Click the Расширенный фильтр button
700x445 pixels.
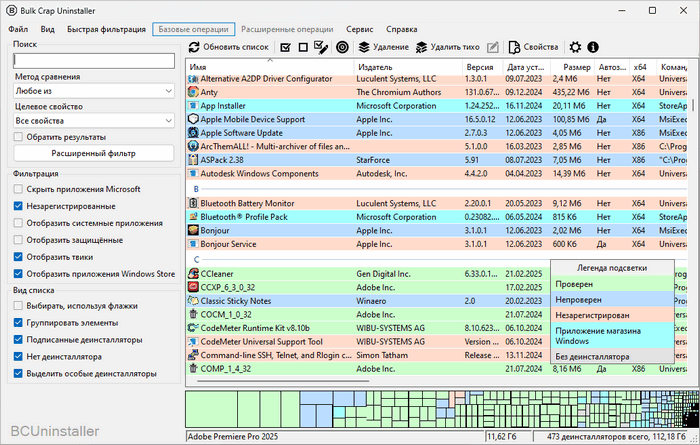point(94,154)
